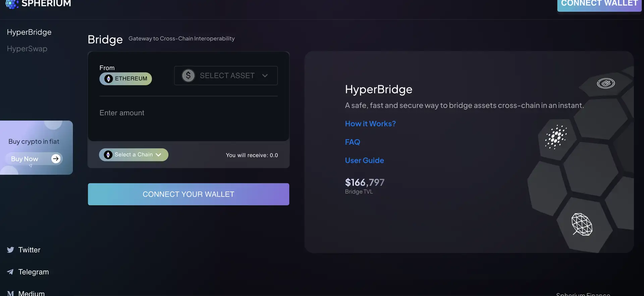The image size is (644, 296).
Task: Click the spiral logo hexagon icon
Action: pos(606,83)
